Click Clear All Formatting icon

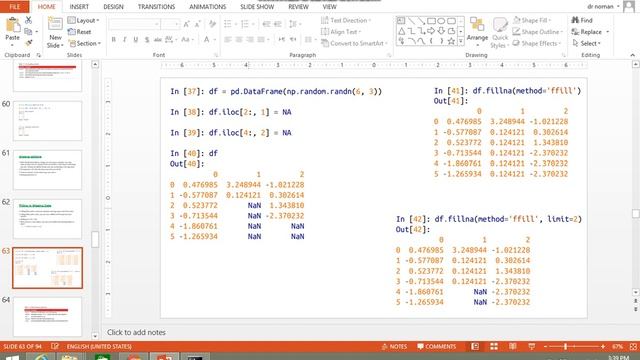(x=212, y=24)
